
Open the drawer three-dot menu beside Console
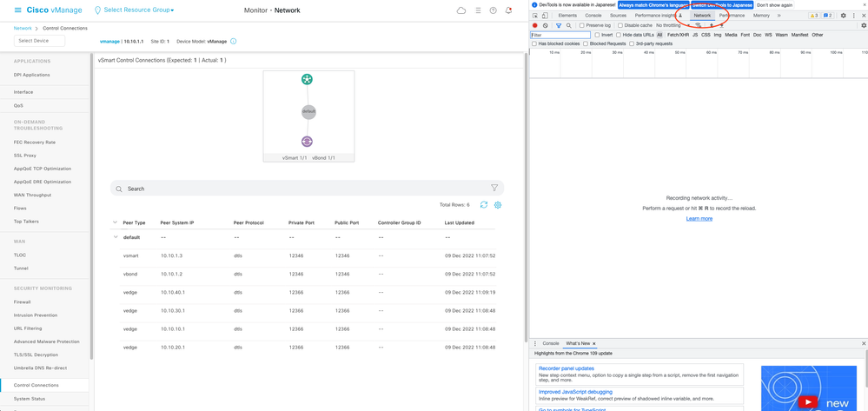coord(534,343)
